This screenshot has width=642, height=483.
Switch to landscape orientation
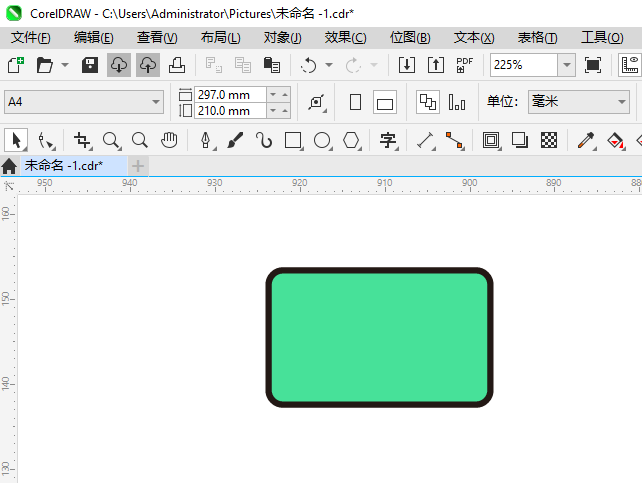[384, 102]
